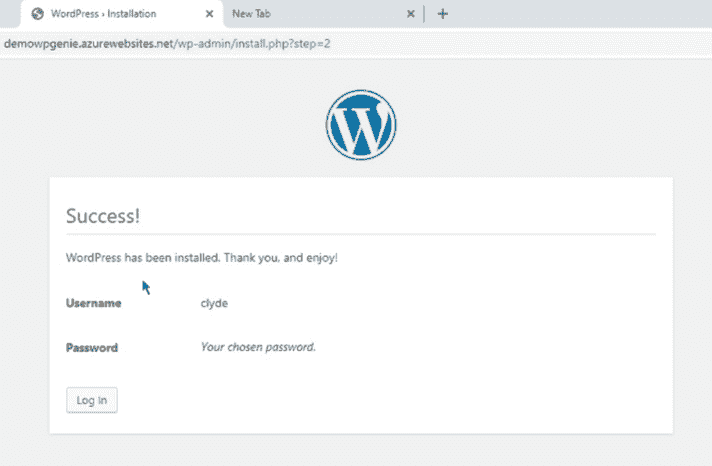
Task: Click the Password label
Action: (x=92, y=347)
